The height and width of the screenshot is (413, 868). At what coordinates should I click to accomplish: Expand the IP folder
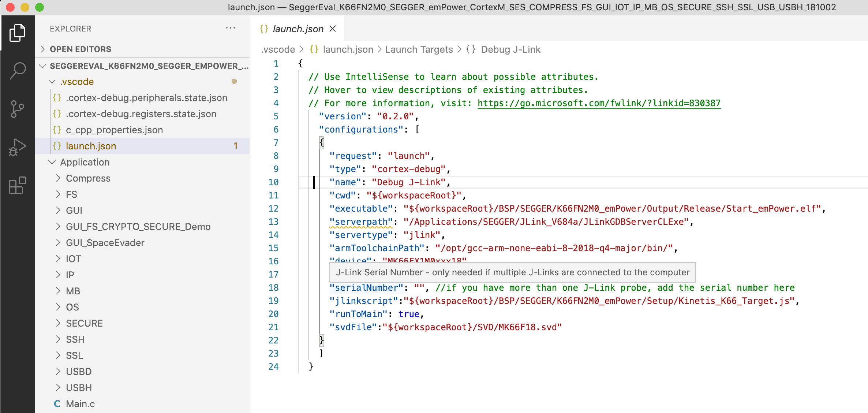[x=58, y=275]
